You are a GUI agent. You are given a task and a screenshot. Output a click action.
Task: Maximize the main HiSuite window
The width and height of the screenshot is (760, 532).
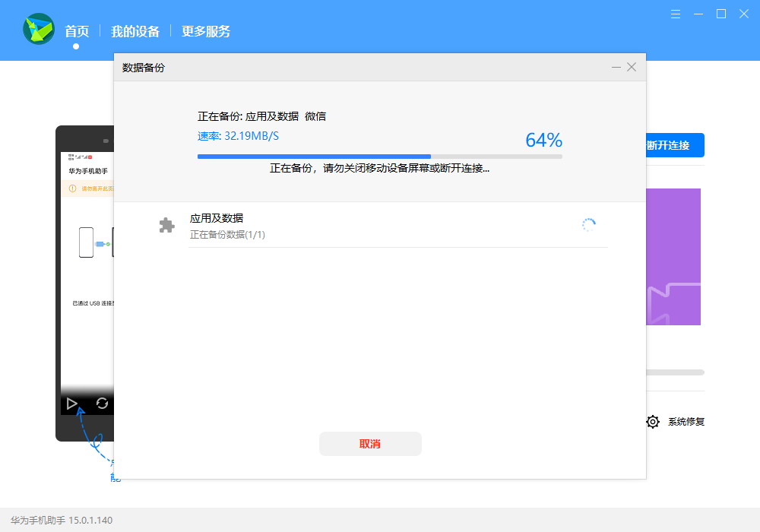[x=721, y=14]
